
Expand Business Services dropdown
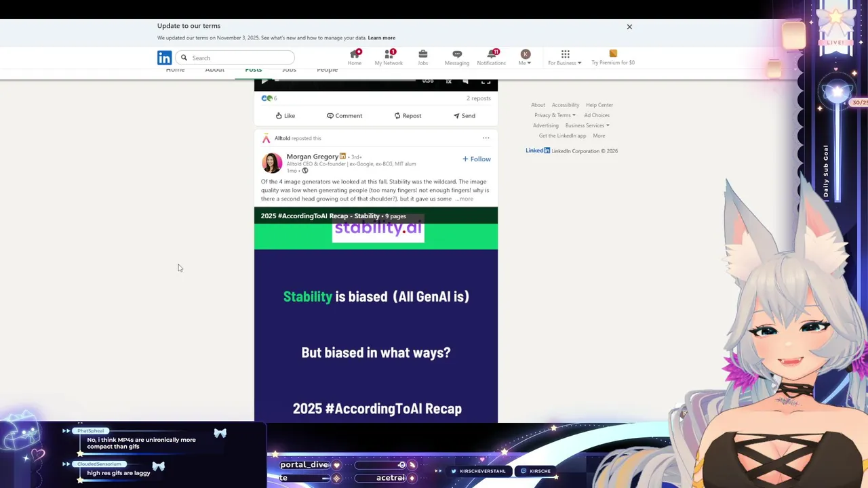[x=587, y=125]
